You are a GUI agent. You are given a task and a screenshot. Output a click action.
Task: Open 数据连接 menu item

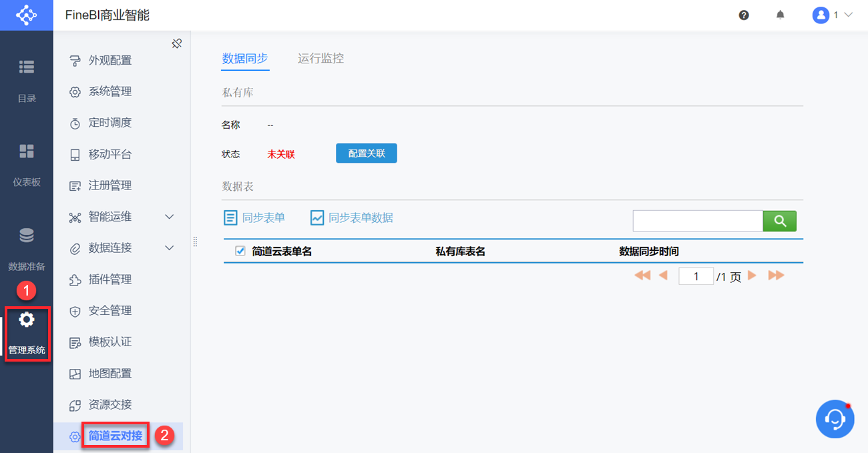110,248
